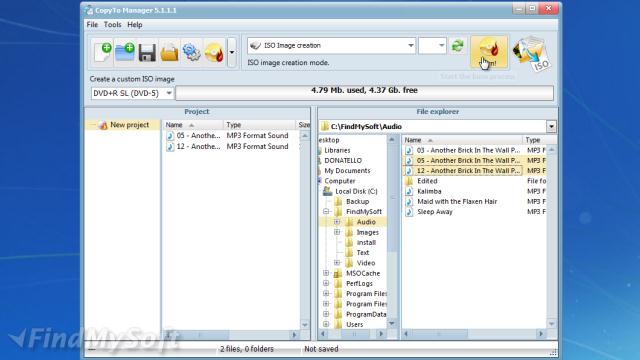This screenshot has width=640, height=360.
Task: Click project list vertical scrollbar down arrow
Action: click(x=304, y=325)
